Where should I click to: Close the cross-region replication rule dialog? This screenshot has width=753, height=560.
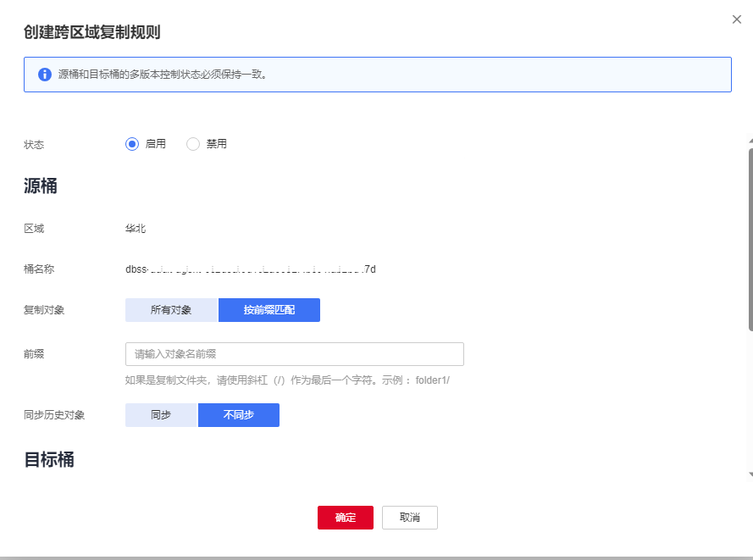[736, 19]
